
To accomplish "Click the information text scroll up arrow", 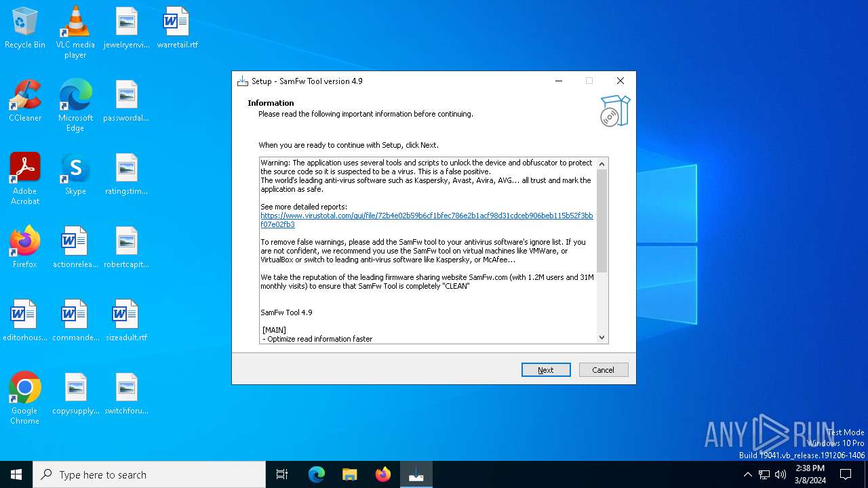I will [x=601, y=164].
